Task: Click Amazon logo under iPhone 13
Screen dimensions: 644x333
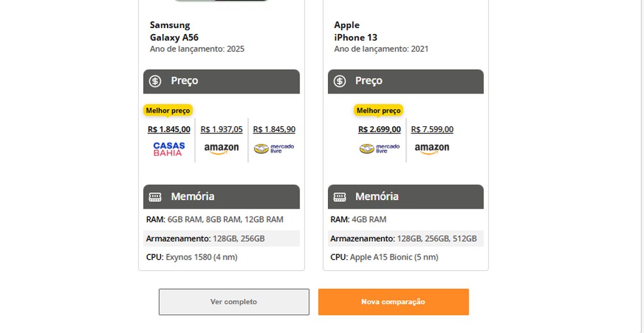Action: coord(432,149)
